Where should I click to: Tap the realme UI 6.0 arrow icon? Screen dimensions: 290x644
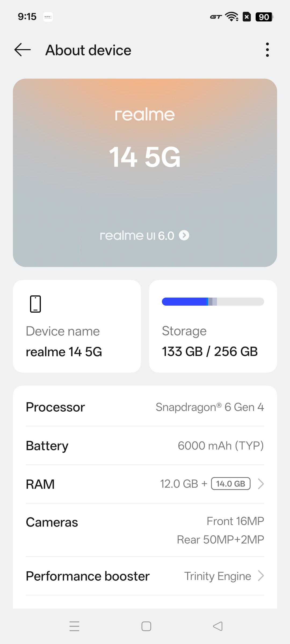click(x=184, y=235)
